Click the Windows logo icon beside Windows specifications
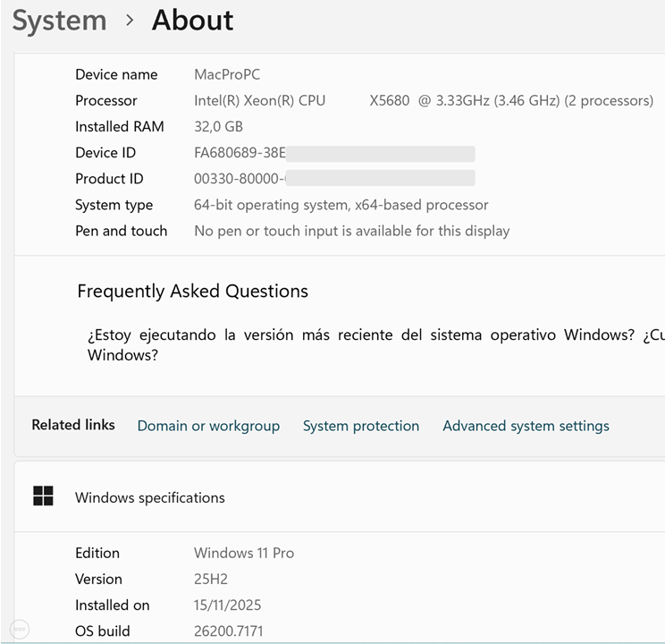The image size is (665, 644). click(43, 496)
